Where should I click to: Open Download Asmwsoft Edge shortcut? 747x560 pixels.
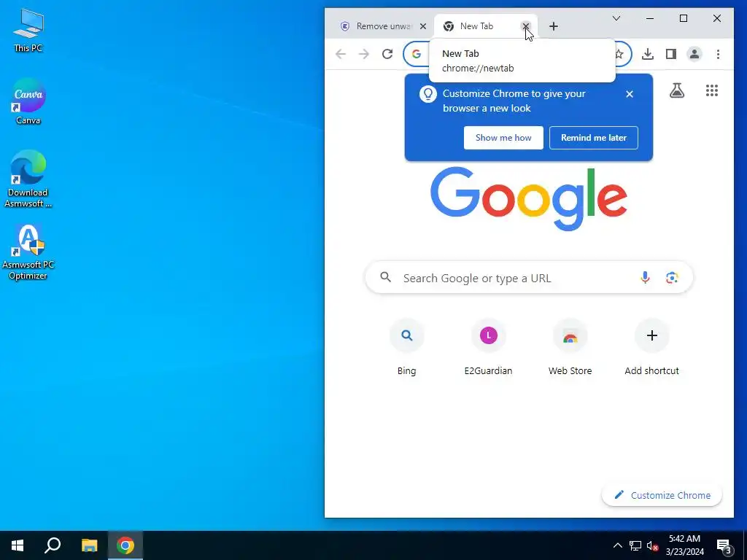(x=28, y=179)
